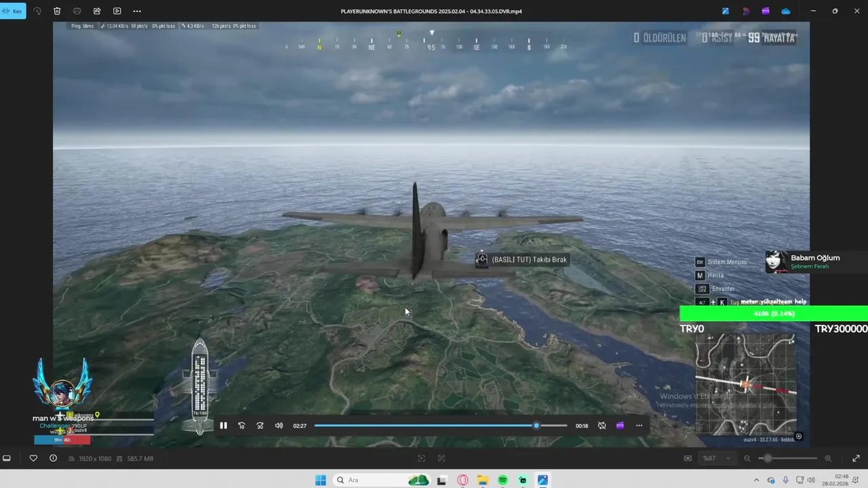This screenshot has height=488, width=868.
Task: Open the player bar more options menu
Action: pyautogui.click(x=639, y=426)
